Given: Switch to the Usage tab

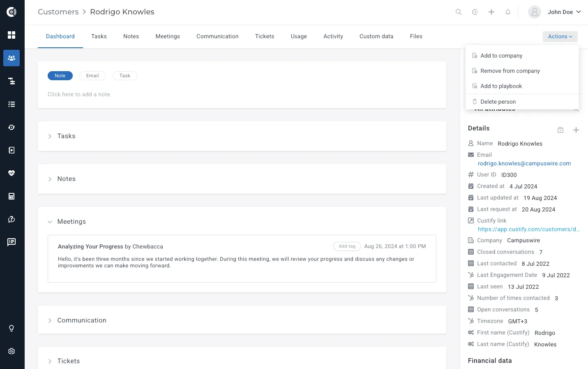Looking at the screenshot, I should tap(299, 37).
